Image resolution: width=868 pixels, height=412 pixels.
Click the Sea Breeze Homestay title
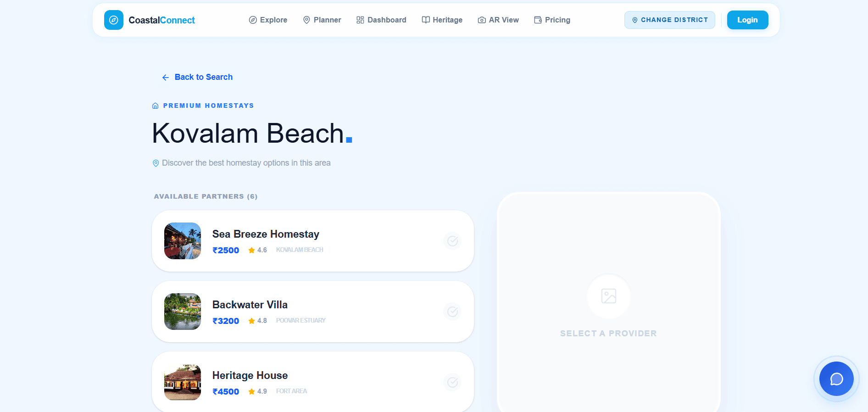coord(266,234)
